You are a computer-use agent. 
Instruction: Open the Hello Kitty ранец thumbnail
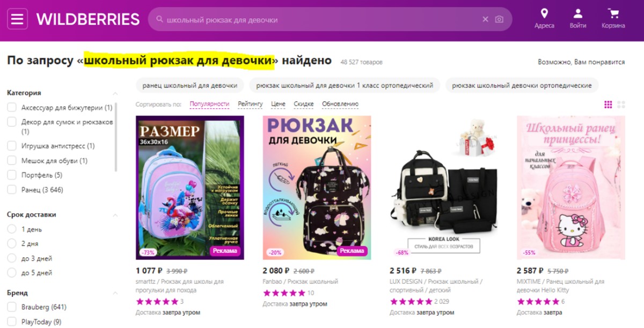[570, 188]
